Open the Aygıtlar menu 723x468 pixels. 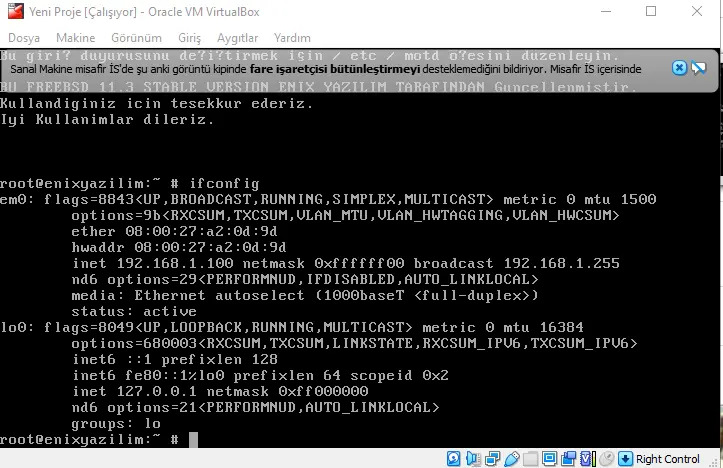pyautogui.click(x=237, y=38)
